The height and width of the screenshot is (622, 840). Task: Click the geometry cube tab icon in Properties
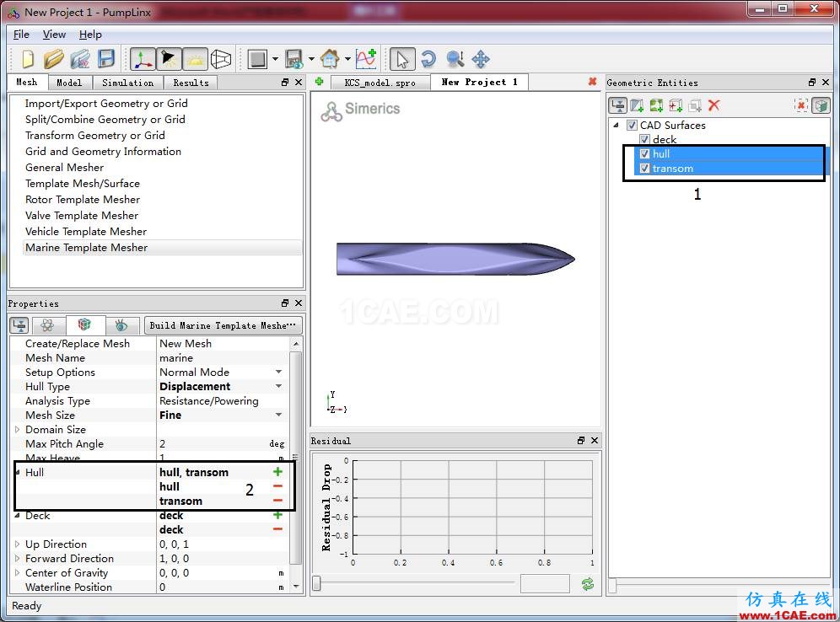(x=84, y=325)
